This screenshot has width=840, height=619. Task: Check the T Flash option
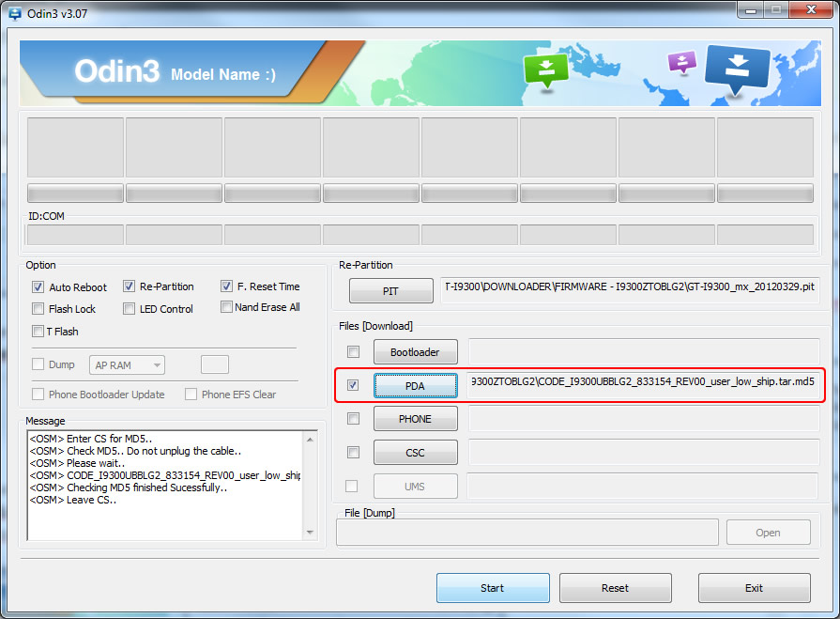pyautogui.click(x=38, y=332)
